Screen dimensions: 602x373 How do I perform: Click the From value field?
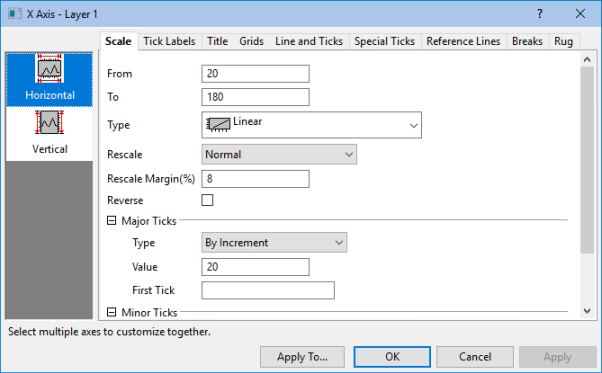click(255, 74)
